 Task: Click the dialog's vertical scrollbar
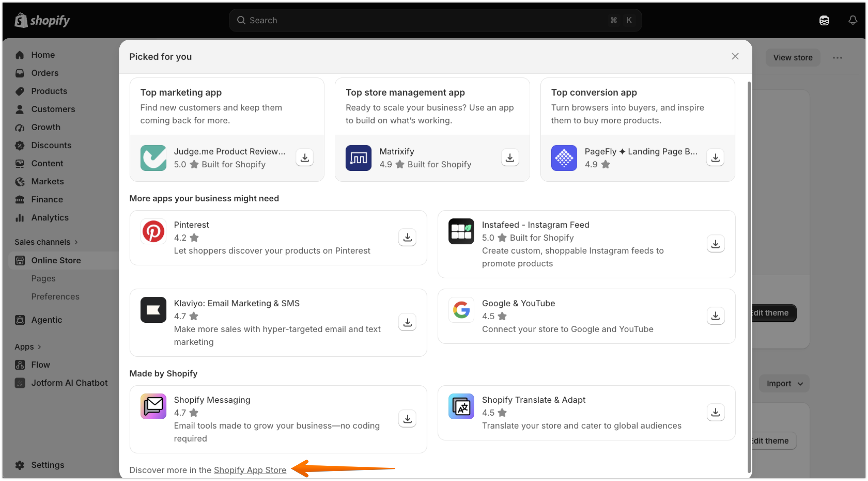point(749,277)
